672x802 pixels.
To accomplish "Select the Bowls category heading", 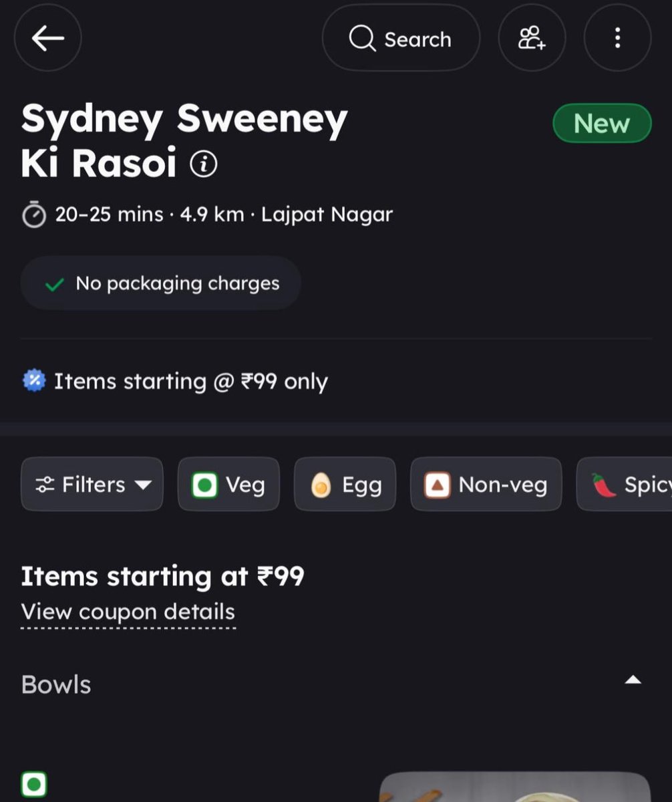I will (56, 684).
